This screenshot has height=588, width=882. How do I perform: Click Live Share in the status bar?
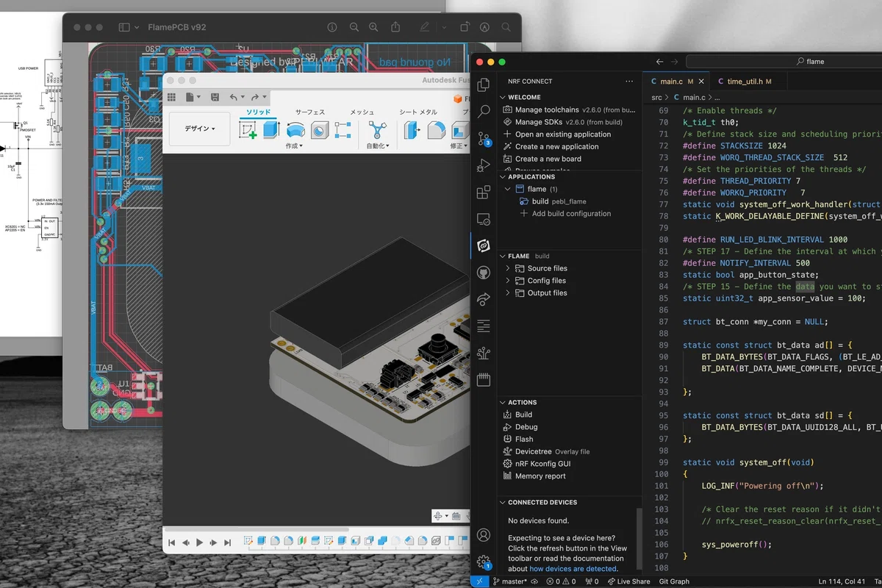click(x=628, y=581)
